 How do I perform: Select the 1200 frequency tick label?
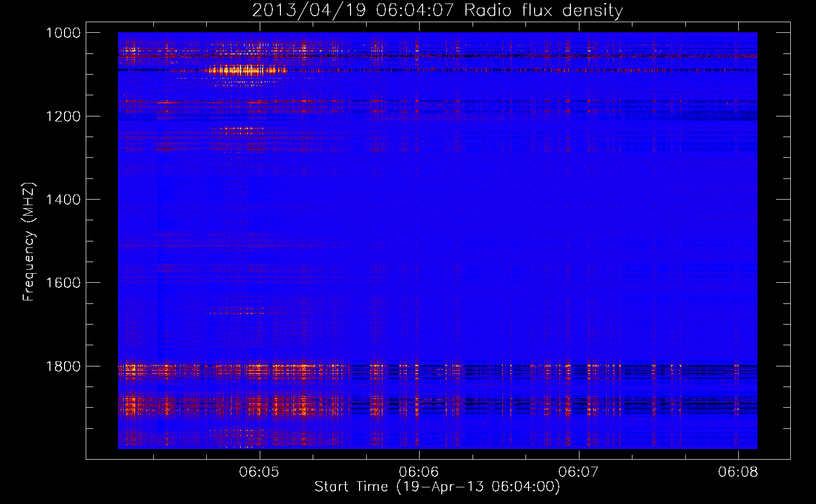(x=63, y=116)
